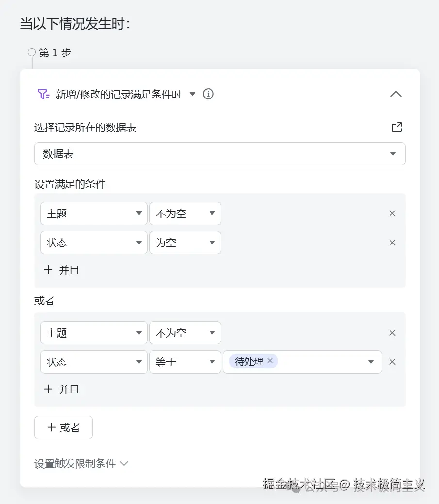The image size is (439, 504).
Task: Click the purple filter trigger icon
Action: 41,94
